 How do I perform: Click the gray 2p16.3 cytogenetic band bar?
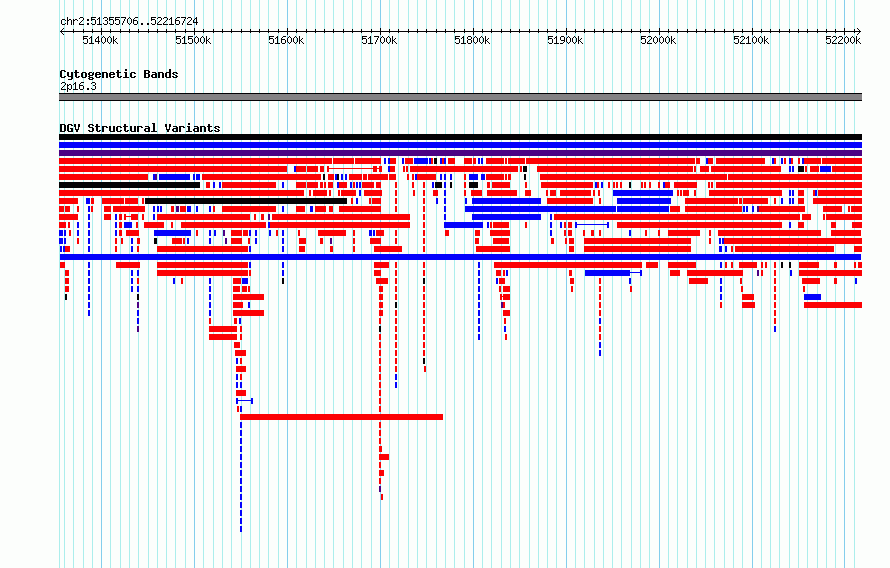pyautogui.click(x=460, y=97)
